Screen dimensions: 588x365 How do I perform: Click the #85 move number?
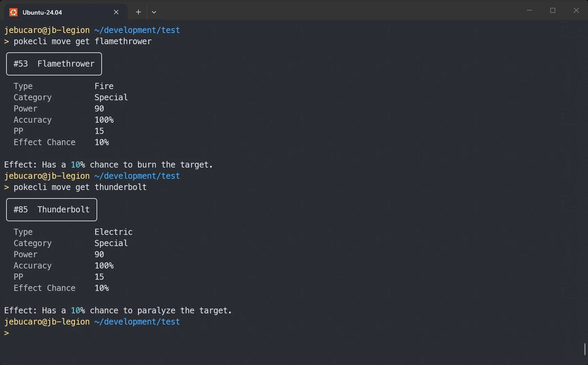[x=20, y=209]
